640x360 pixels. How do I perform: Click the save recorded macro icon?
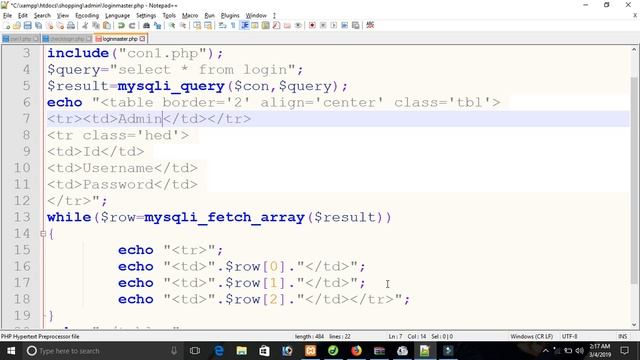[356, 25]
